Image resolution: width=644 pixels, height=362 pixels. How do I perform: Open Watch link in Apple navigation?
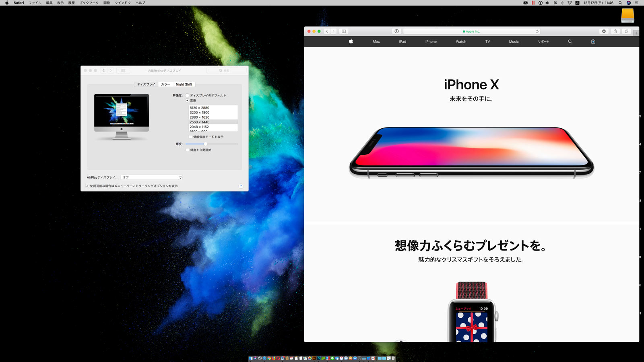[461, 41]
